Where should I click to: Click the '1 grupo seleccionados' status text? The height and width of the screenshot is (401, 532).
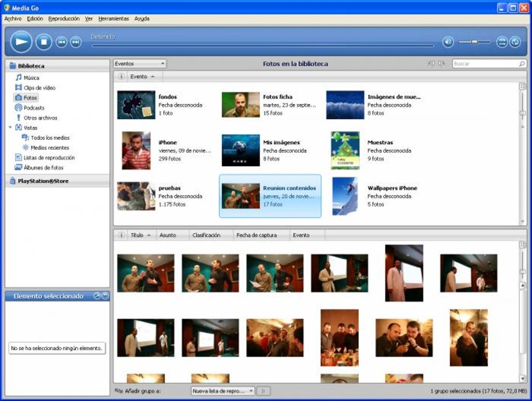click(x=478, y=391)
